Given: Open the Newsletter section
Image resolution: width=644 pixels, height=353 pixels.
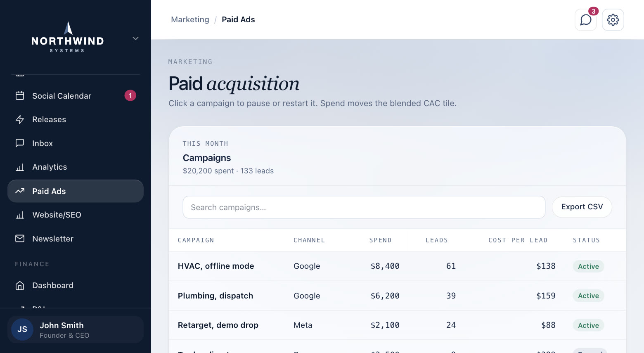Looking at the screenshot, I should tap(76, 239).
